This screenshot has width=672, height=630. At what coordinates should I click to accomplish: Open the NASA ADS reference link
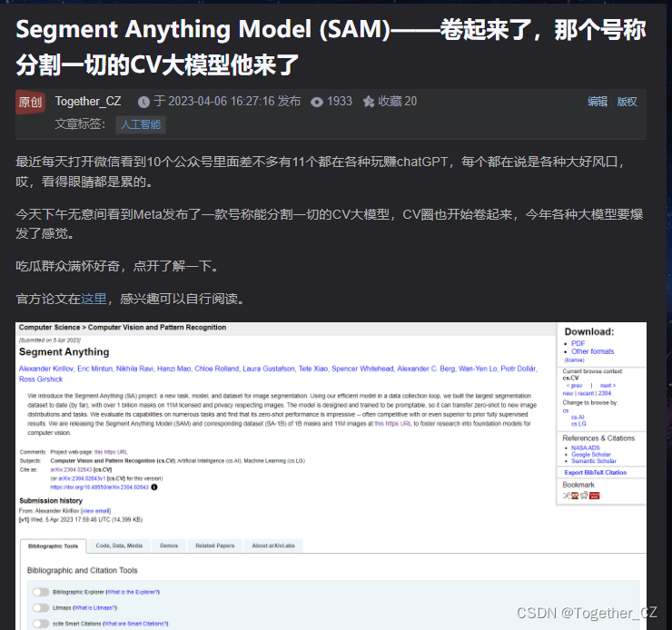[586, 448]
